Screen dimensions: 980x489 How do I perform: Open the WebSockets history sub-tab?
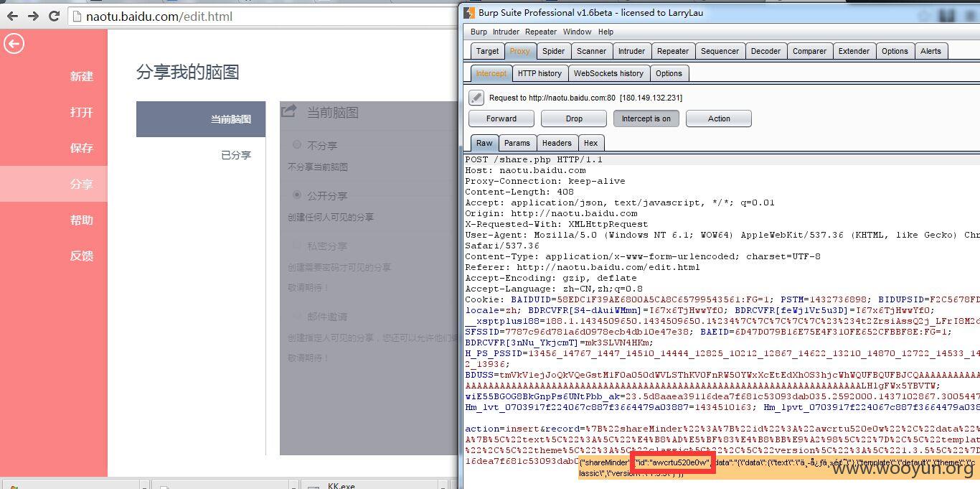click(x=608, y=73)
